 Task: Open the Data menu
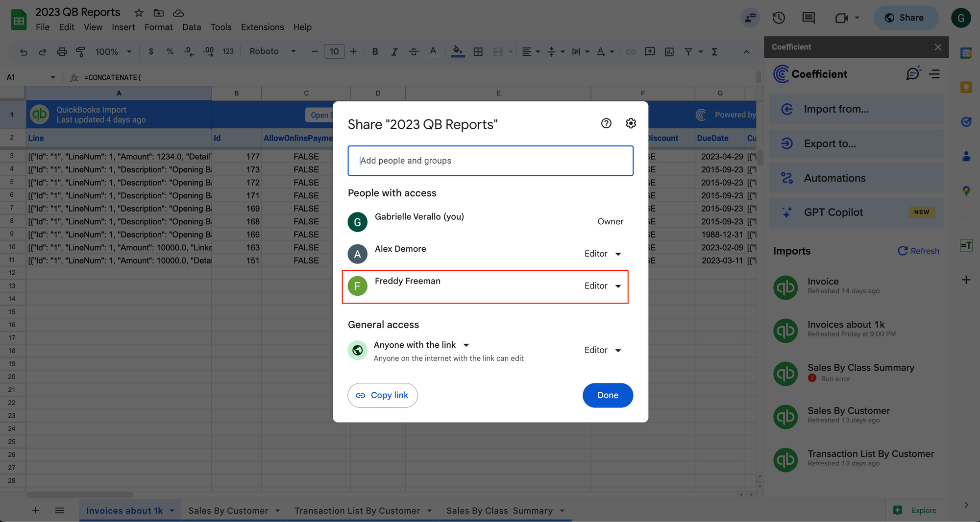point(192,27)
